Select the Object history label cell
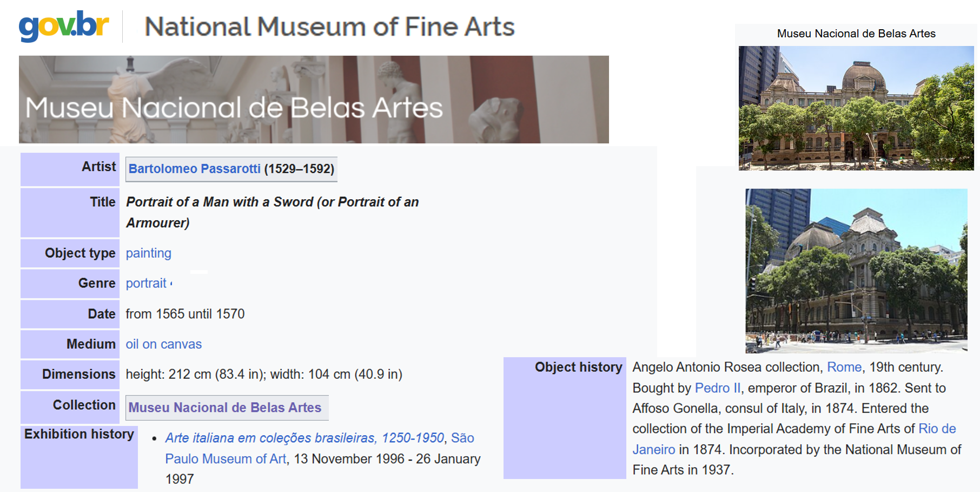 pyautogui.click(x=578, y=368)
